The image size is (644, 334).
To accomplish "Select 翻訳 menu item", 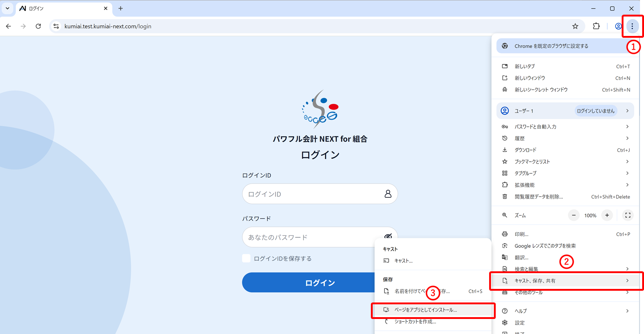I will (566, 258).
